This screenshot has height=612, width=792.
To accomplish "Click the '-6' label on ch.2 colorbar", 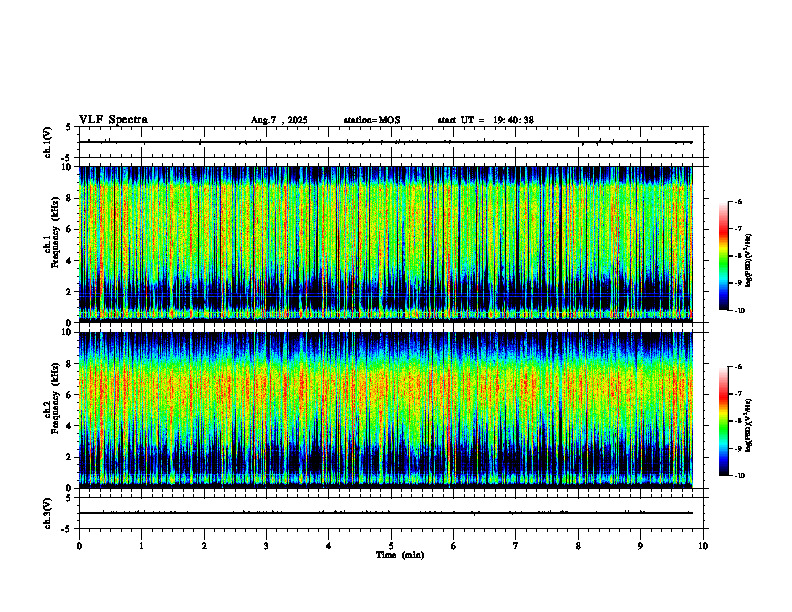I will 738,367.
